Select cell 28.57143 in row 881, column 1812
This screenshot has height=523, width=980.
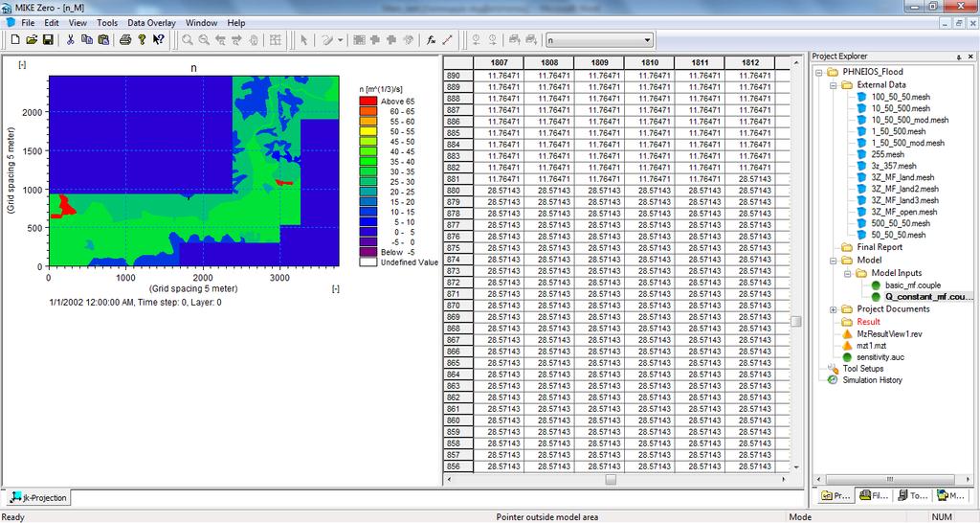[750, 179]
